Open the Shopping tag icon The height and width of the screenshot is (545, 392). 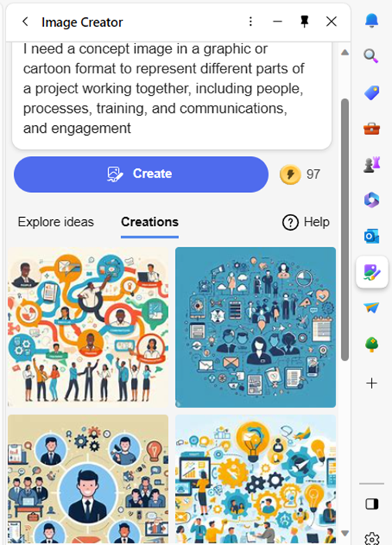(x=371, y=93)
